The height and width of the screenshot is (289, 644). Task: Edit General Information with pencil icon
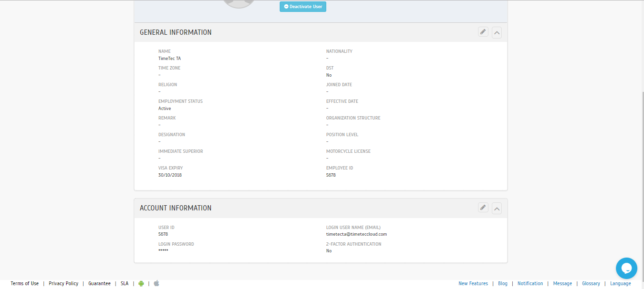tap(483, 32)
